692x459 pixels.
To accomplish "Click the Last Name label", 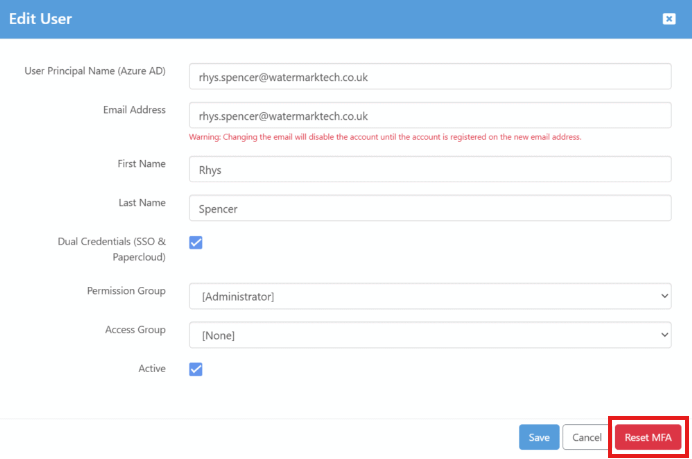I will 142,203.
